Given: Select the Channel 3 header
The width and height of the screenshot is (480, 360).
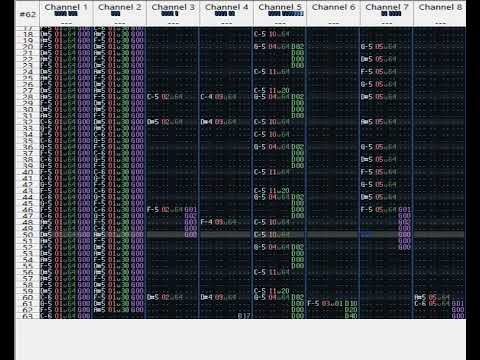Looking at the screenshot, I should pos(173,13).
